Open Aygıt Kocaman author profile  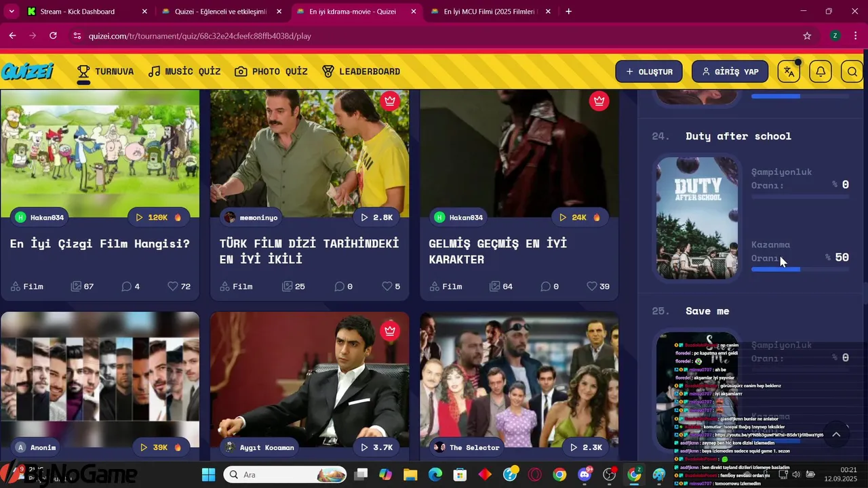259,447
